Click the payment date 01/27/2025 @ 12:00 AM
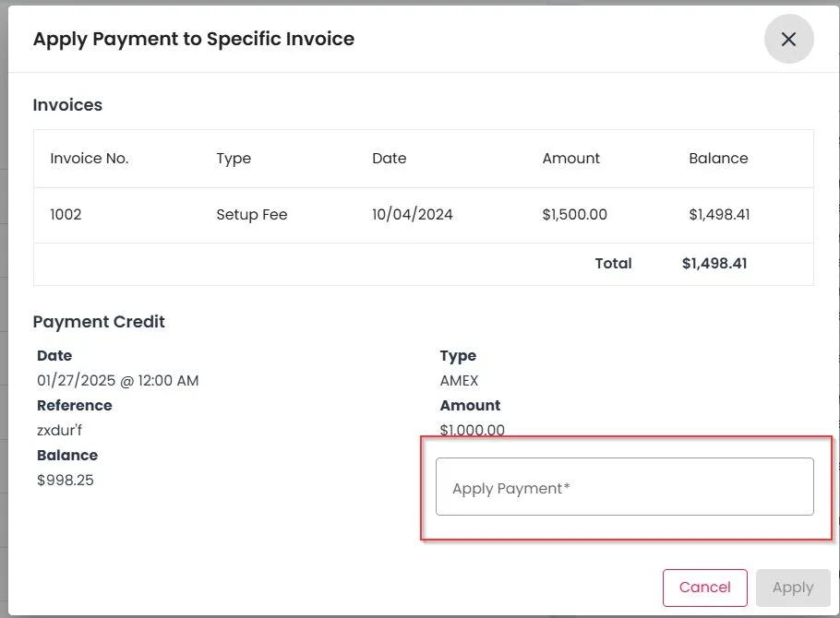 click(x=117, y=381)
